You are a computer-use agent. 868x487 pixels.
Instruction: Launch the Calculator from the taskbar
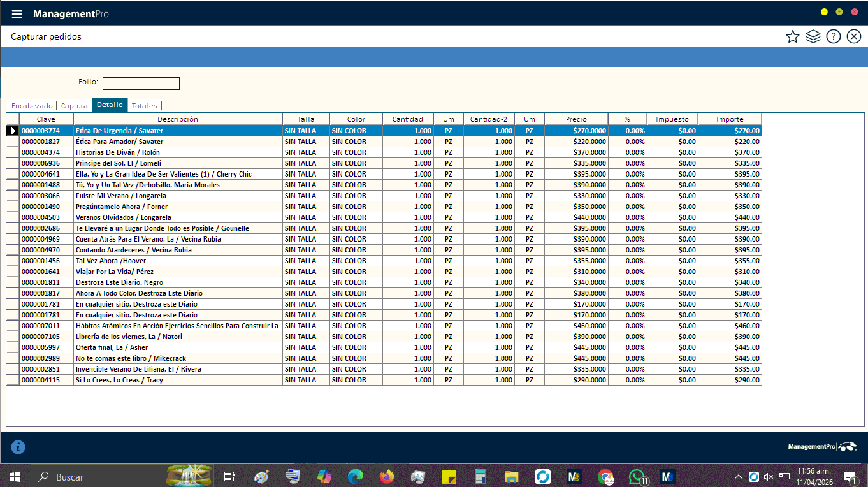(x=481, y=477)
